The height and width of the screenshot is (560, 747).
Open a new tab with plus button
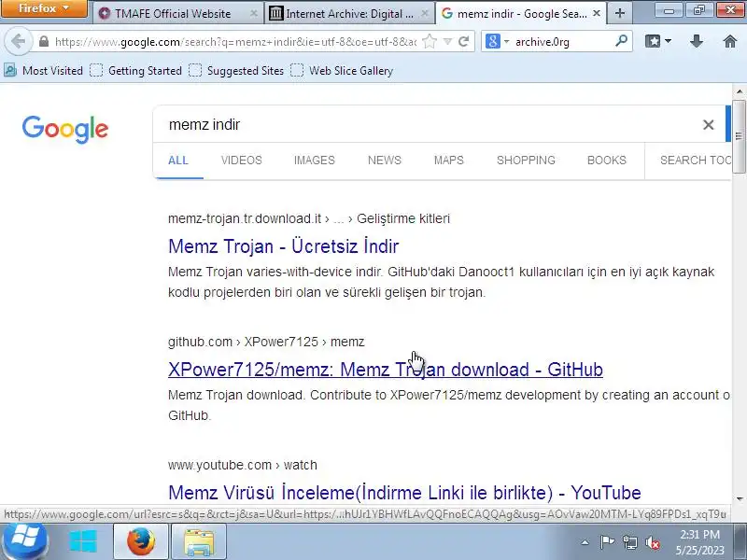619,14
